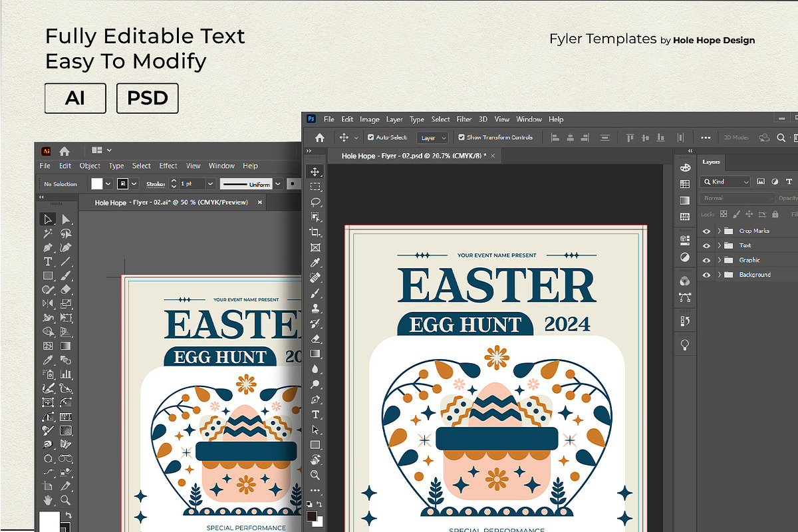Image resolution: width=798 pixels, height=532 pixels.
Task: Open Photoshop Filter menu
Action: pyautogui.click(x=464, y=120)
